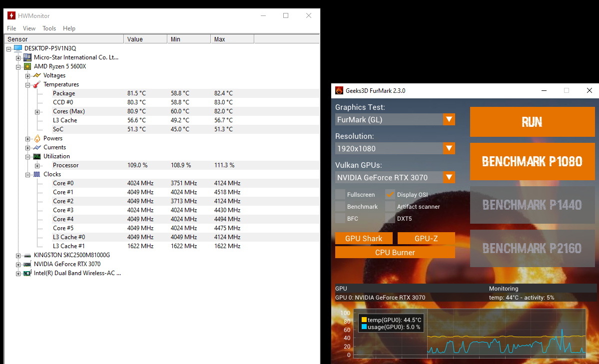Click the Value column header
Viewport: 599px width, 364px height.
(145, 39)
